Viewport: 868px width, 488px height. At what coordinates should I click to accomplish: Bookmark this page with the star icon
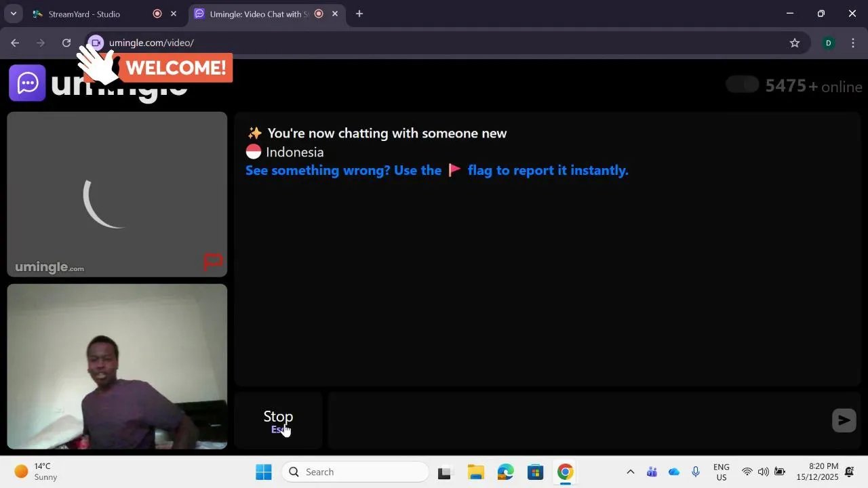pos(795,43)
